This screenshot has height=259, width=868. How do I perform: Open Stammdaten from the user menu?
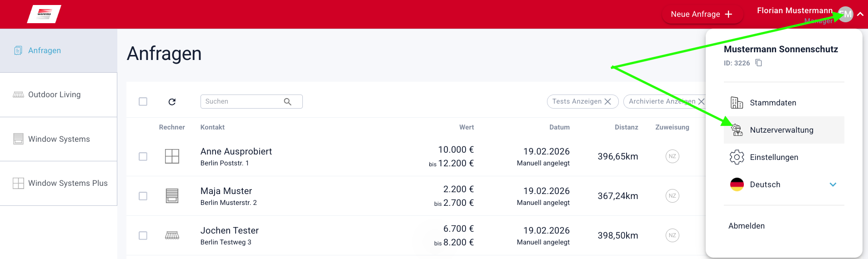[x=773, y=103]
